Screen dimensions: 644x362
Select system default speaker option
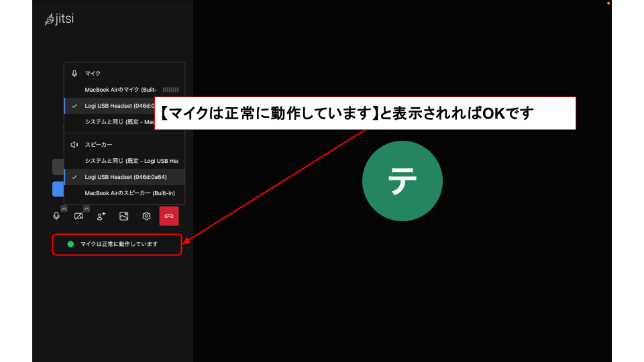click(x=131, y=161)
